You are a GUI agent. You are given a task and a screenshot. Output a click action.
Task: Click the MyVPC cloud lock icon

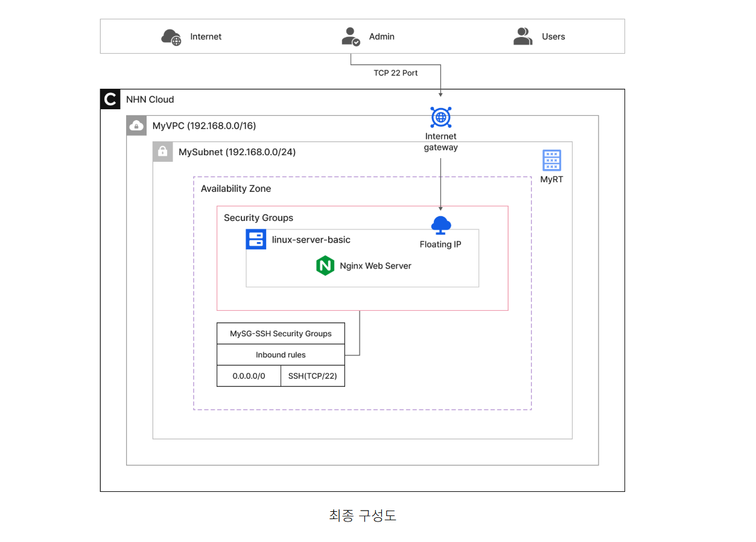(136, 126)
